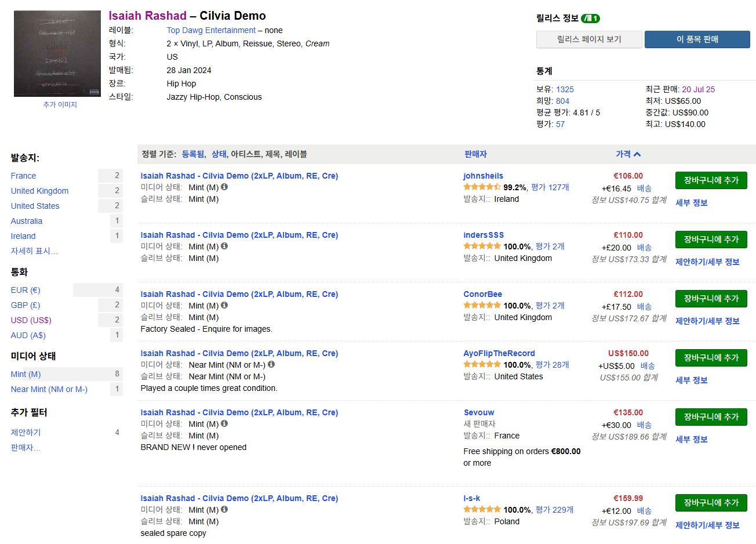The image size is (756, 544).
Task: Sort listings by listed date
Action: click(x=193, y=154)
